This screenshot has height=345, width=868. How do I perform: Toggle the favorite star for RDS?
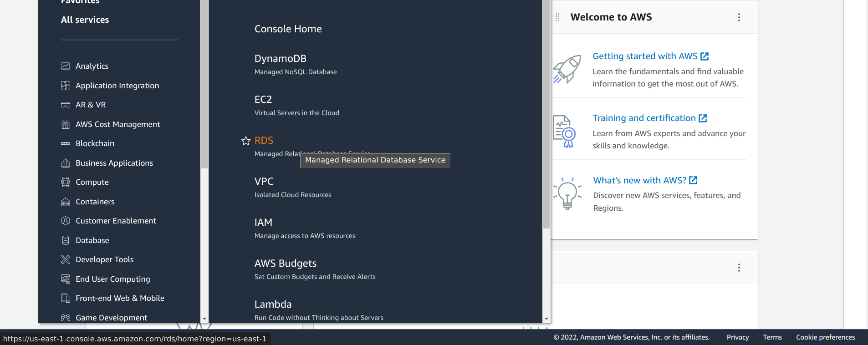(x=246, y=141)
